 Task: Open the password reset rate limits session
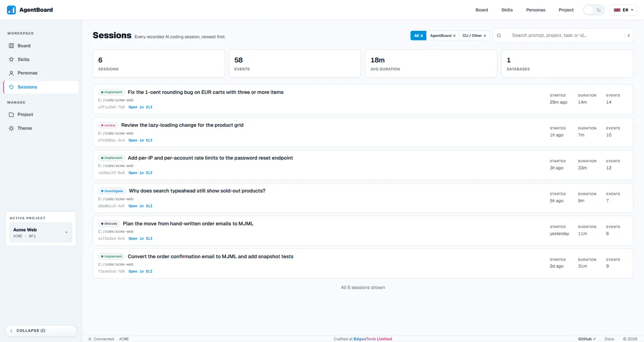point(210,158)
